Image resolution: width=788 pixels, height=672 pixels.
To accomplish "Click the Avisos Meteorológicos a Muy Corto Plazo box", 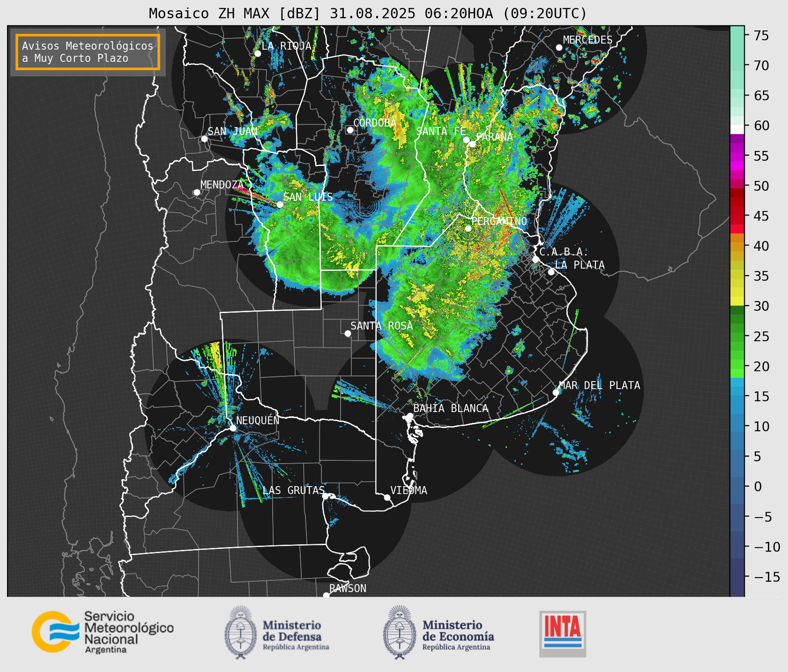I will click(88, 52).
